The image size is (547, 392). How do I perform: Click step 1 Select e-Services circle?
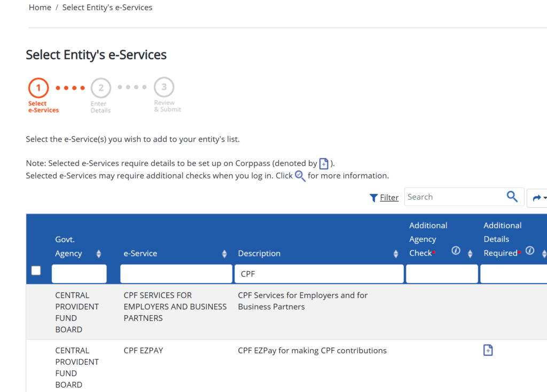coord(38,88)
